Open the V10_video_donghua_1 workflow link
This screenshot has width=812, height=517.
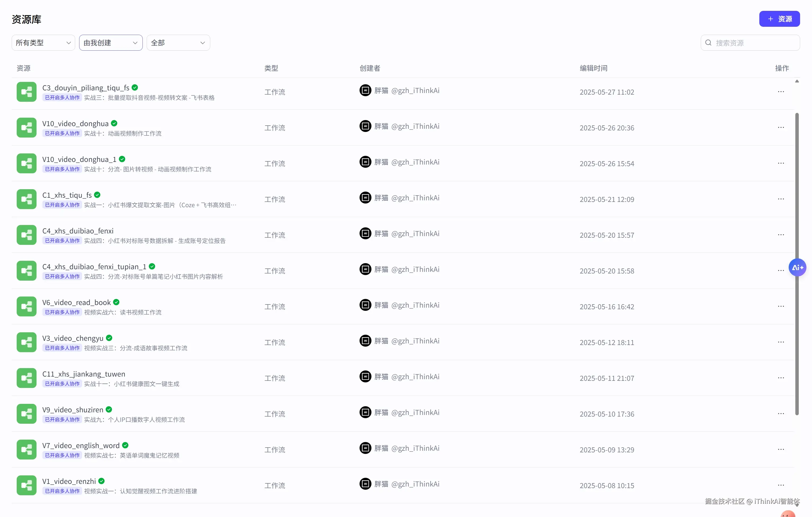[79, 159]
